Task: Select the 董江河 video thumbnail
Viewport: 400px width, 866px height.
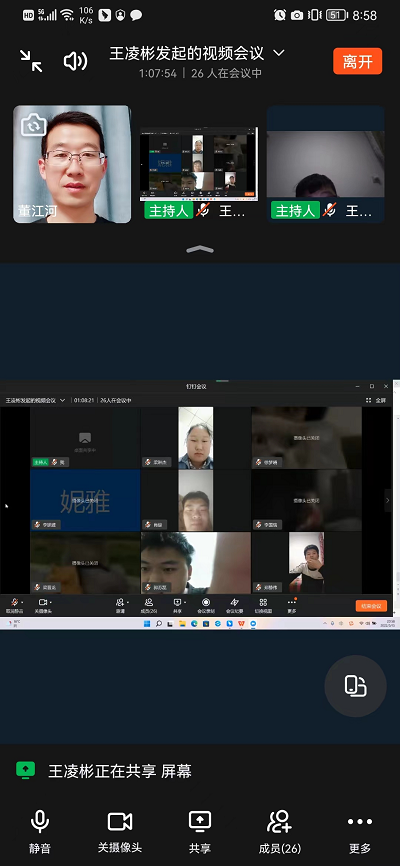Action: 72,164
